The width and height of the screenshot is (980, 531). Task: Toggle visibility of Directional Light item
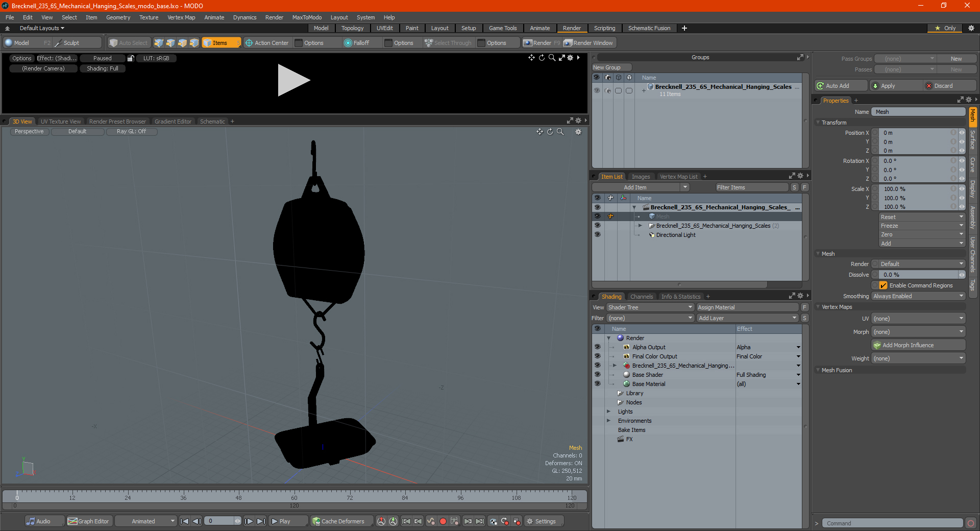(x=597, y=235)
